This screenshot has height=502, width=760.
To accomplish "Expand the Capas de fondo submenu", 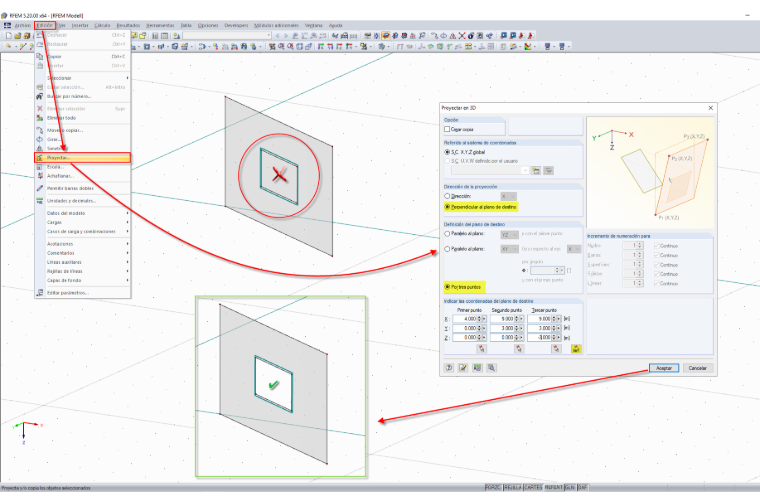I will [82, 281].
